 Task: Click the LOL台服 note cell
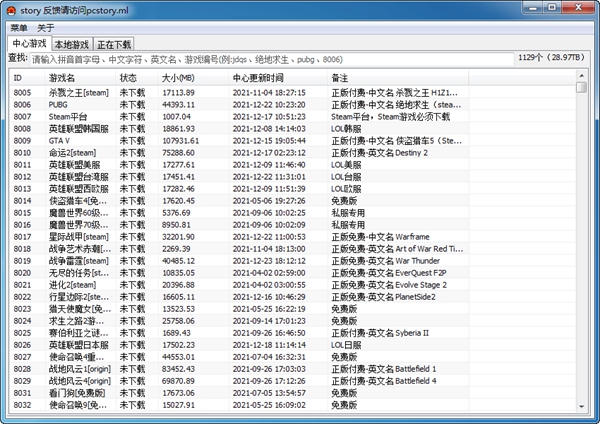pyautogui.click(x=346, y=177)
